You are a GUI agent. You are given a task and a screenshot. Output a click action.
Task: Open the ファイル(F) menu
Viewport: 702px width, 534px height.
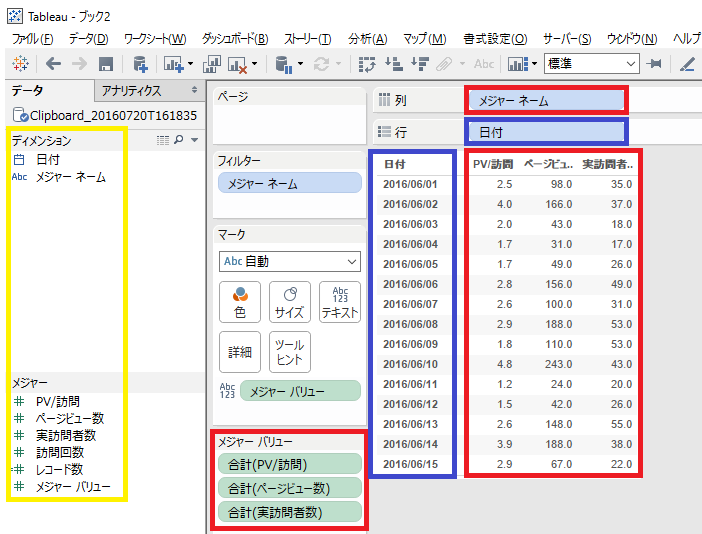pos(33,39)
